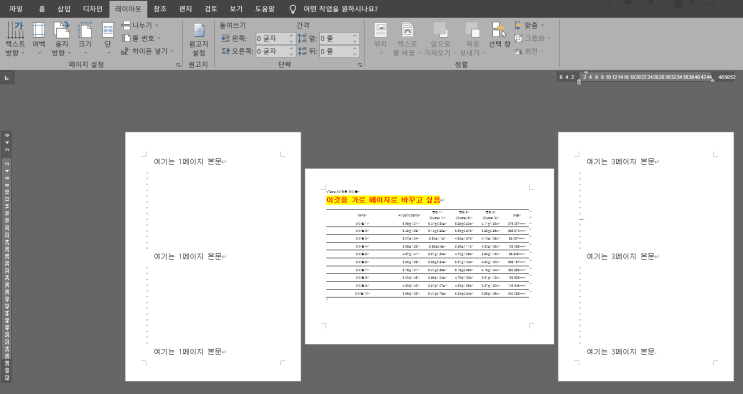
Task: Adjust the 앞 (before) spacing stepper
Action: click(355, 38)
